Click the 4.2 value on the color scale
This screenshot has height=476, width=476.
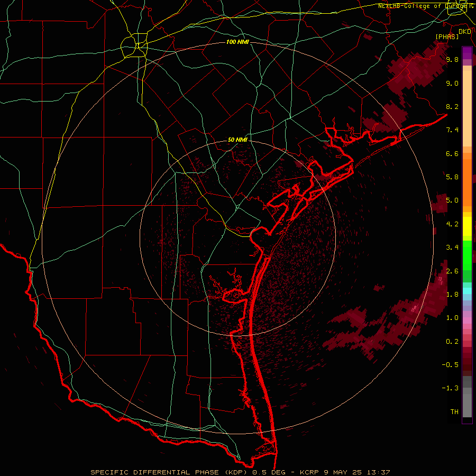(x=452, y=224)
